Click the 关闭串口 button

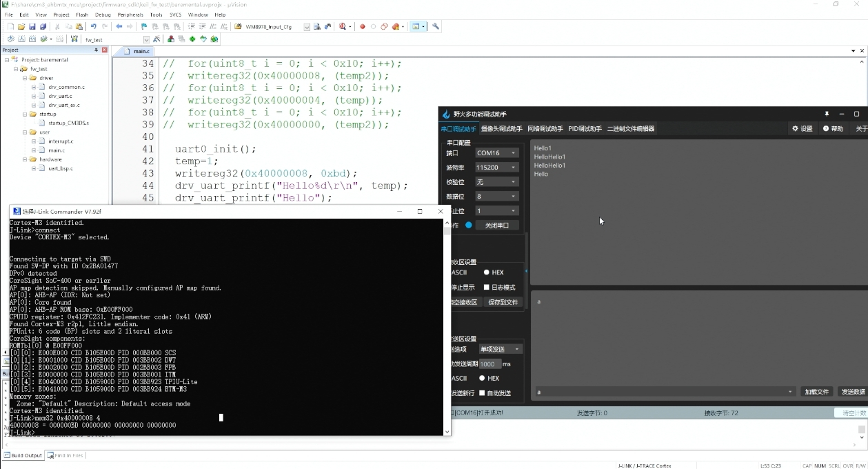[497, 226]
